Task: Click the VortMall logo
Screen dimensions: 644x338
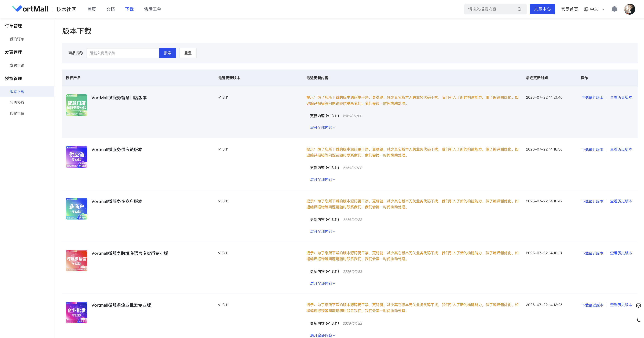Action: point(30,9)
